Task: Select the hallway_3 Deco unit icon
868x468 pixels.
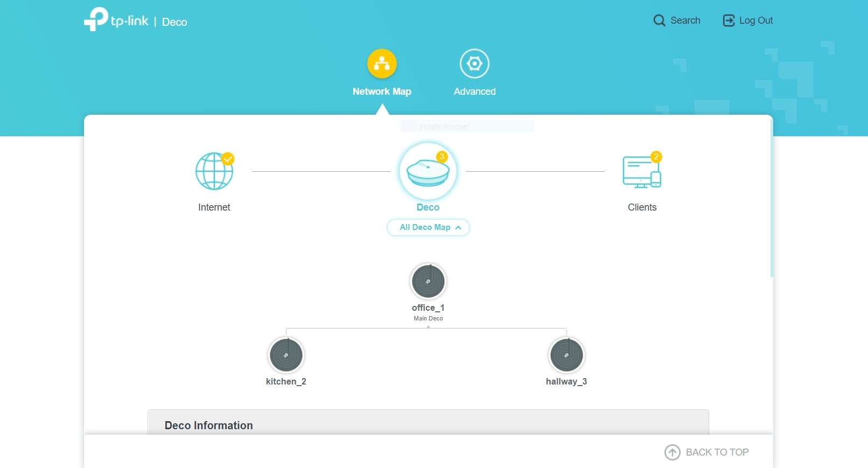Action: pyautogui.click(x=566, y=355)
